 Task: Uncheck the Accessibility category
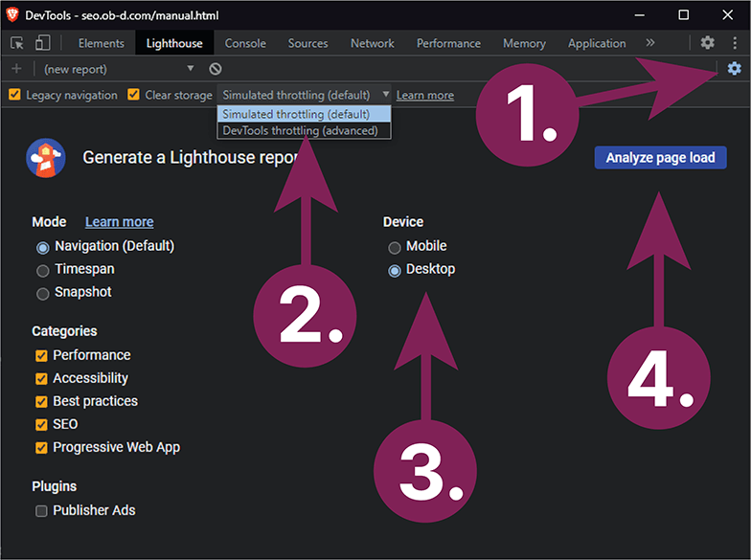pos(42,379)
